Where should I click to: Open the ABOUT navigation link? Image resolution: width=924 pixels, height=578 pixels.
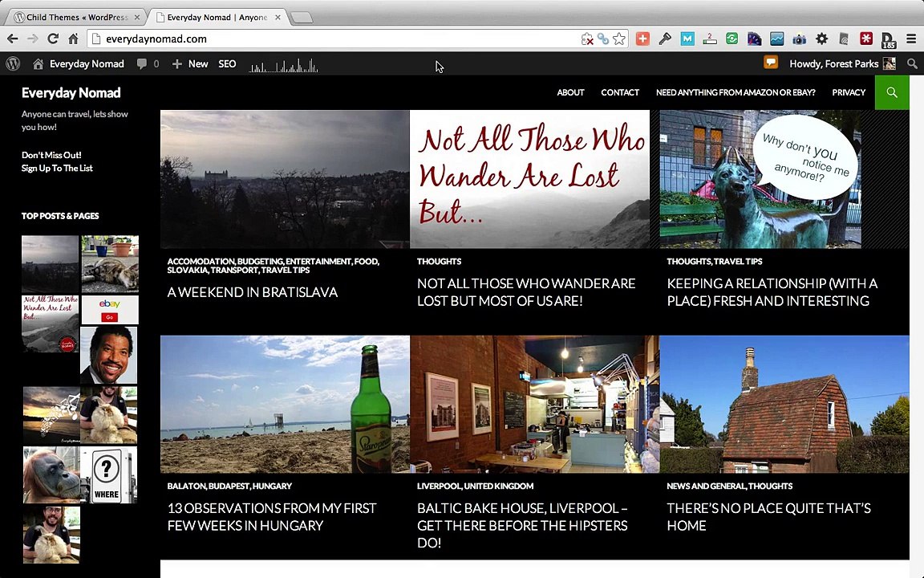[x=570, y=92]
